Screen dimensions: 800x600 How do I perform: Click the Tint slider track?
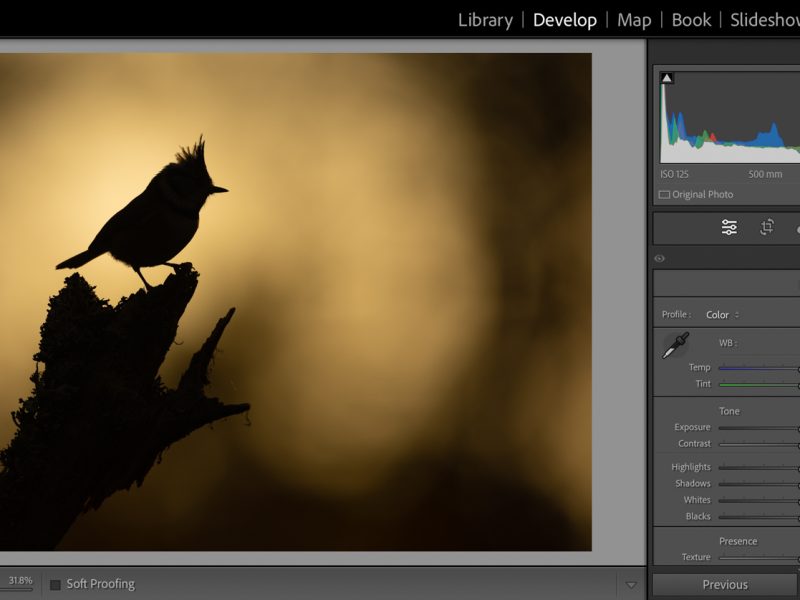click(758, 384)
